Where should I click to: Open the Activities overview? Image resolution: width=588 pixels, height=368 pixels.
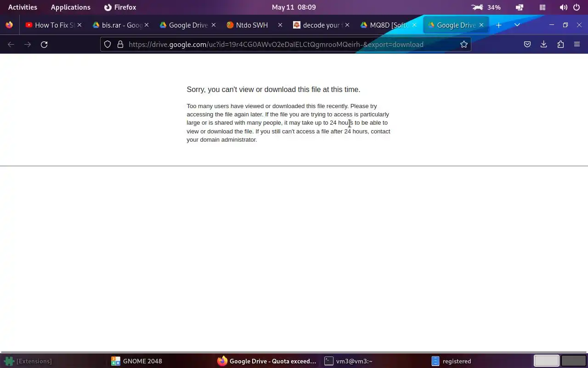pyautogui.click(x=23, y=7)
